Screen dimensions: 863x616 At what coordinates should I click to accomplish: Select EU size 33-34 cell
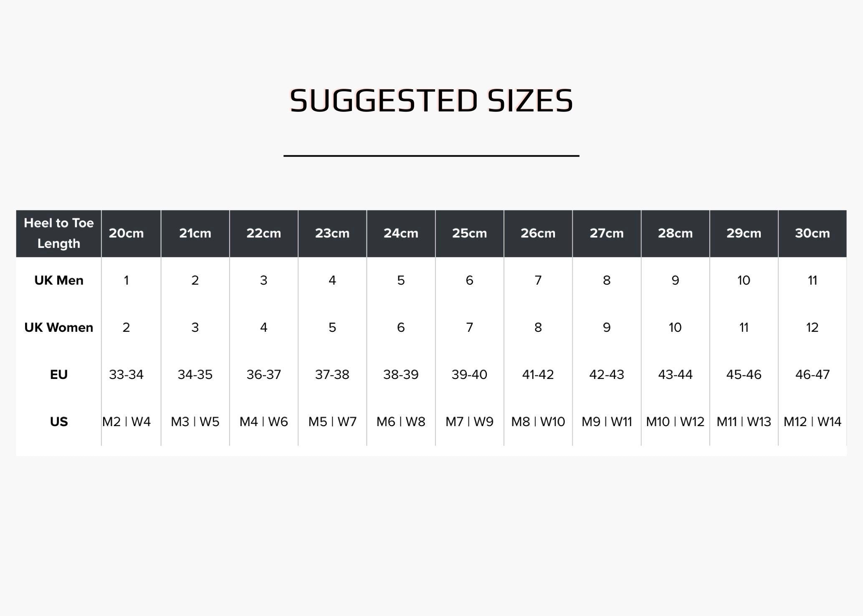[126, 375]
